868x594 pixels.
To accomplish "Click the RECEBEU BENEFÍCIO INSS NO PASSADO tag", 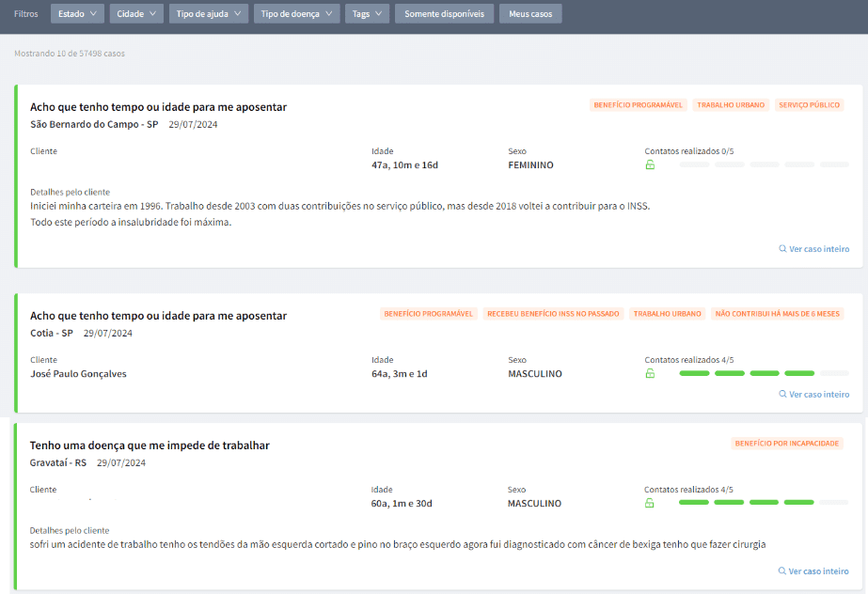I will pyautogui.click(x=552, y=314).
